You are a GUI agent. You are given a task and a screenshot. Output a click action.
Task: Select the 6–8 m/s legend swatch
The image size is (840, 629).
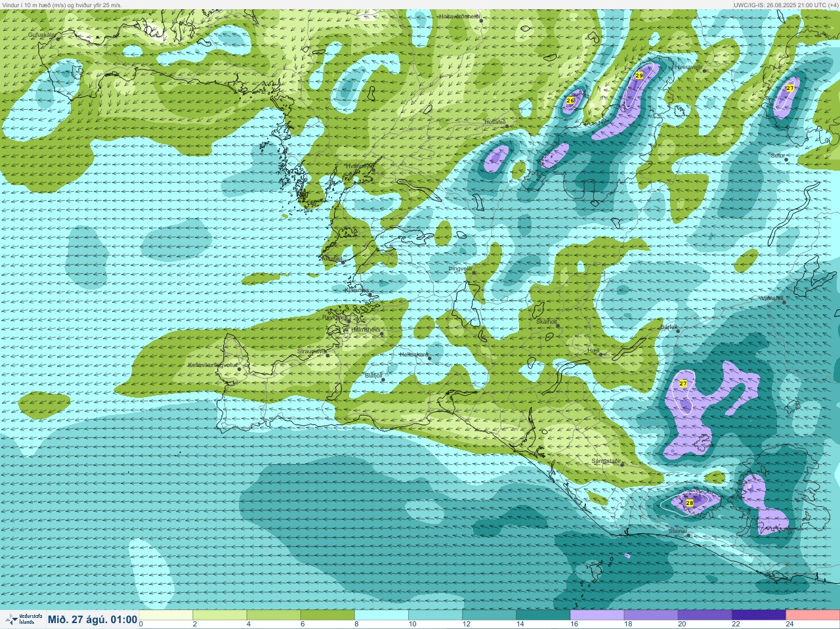[x=327, y=615]
